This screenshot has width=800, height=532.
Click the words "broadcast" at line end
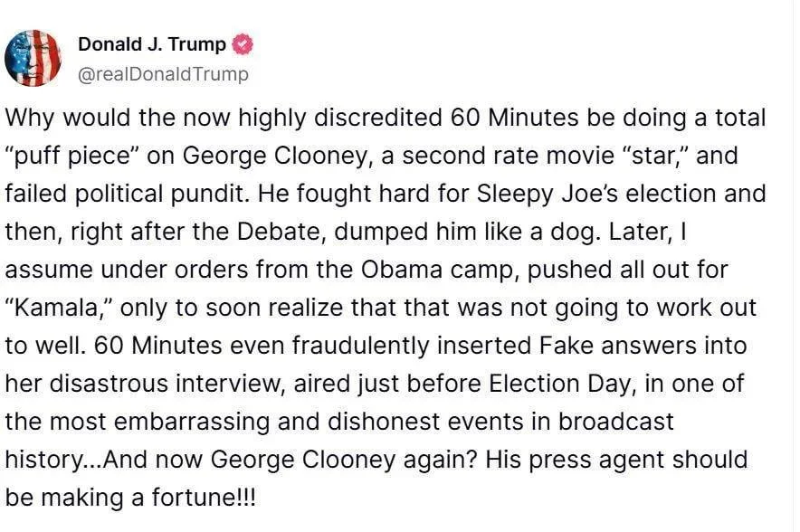(615, 422)
